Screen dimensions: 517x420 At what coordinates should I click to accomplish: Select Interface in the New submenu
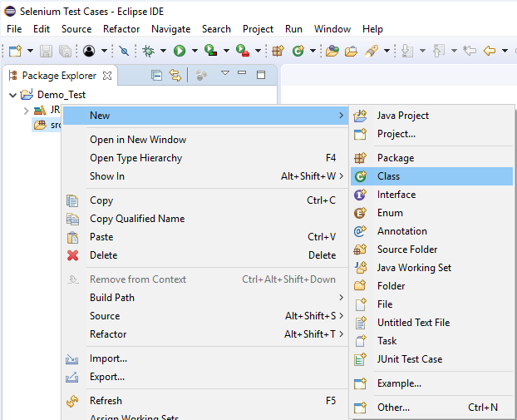click(x=396, y=195)
